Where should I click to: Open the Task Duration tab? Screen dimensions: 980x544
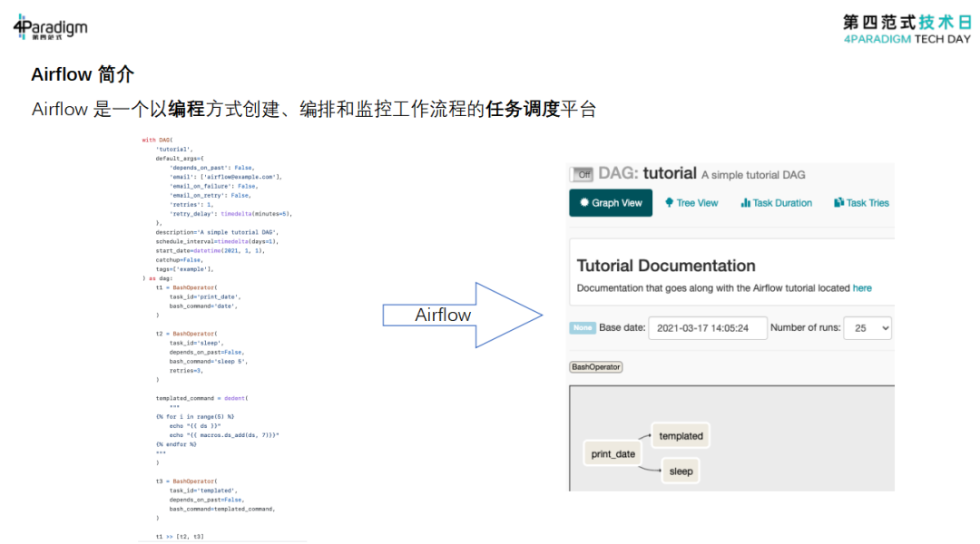click(777, 202)
